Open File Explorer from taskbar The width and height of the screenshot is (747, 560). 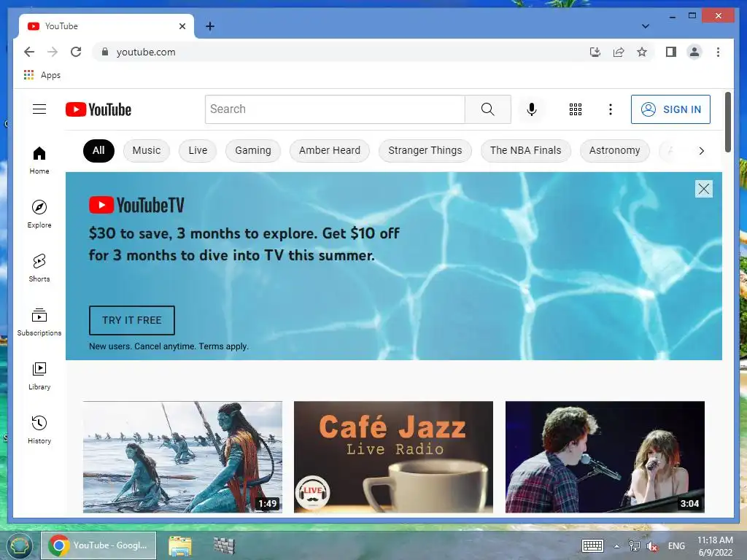[x=180, y=545]
